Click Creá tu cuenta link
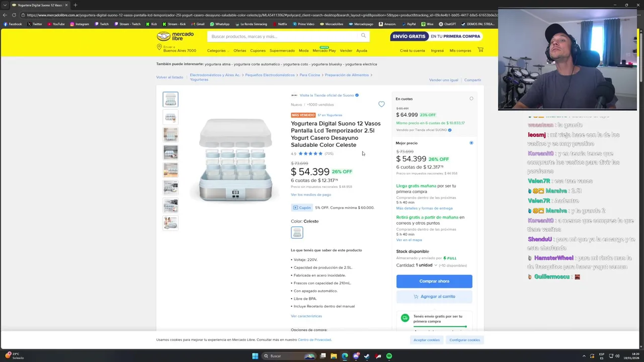Screen dimensions: 644x362 [x=413, y=50]
